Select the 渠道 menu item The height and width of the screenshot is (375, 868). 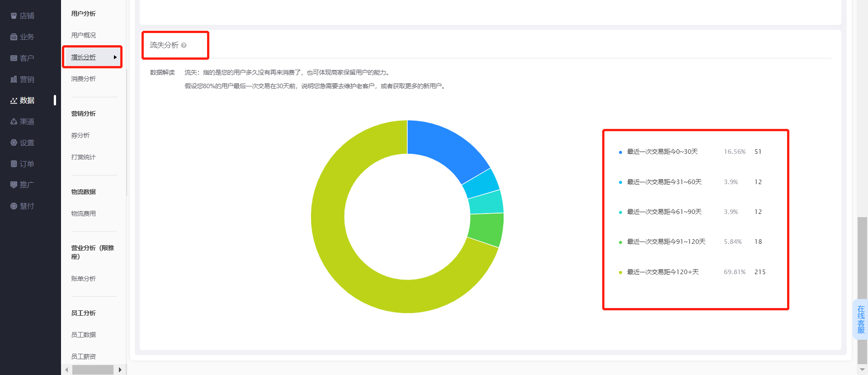click(27, 122)
